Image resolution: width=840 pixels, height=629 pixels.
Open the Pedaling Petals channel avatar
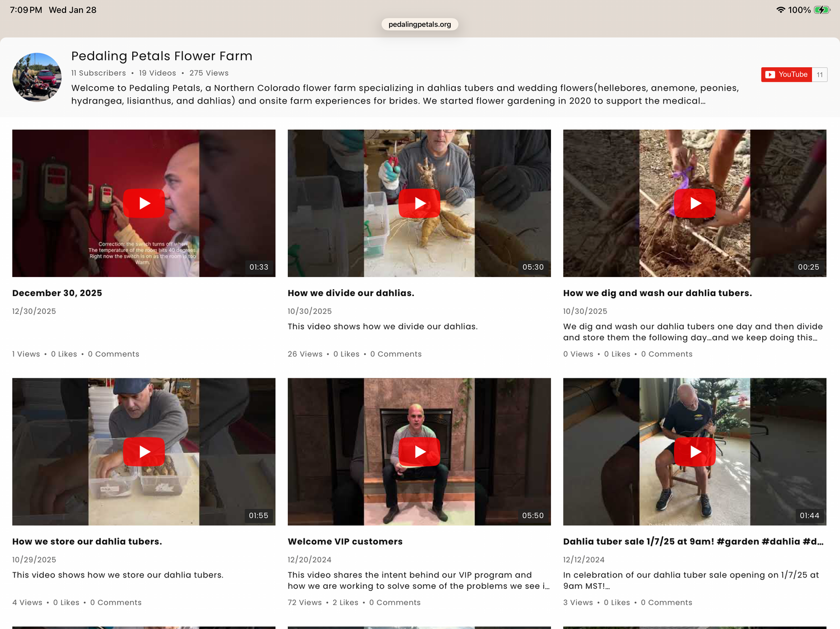(x=37, y=77)
